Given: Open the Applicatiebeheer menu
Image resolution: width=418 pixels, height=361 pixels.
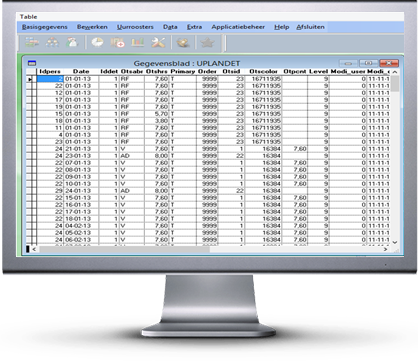Looking at the screenshot, I should 238,27.
